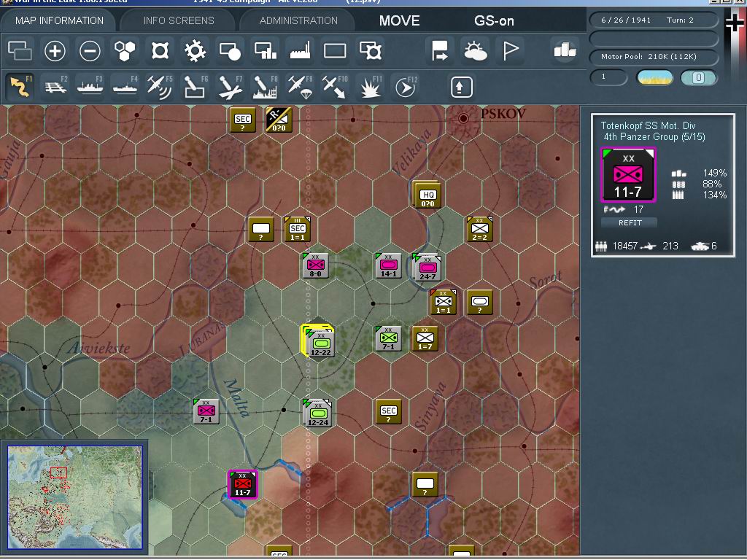The image size is (747, 560).
Task: Click the 11-7 counter in unit panel
Action: (x=628, y=175)
